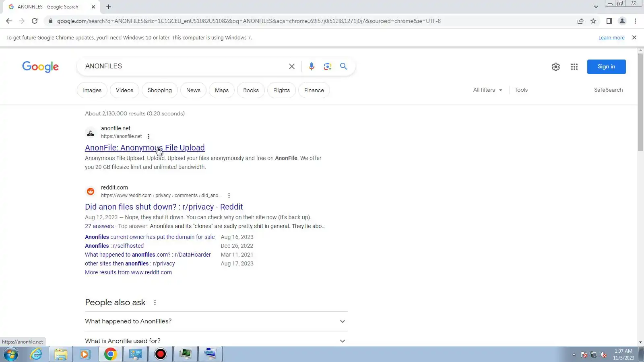
Task: Click the Google logo
Action: [40, 67]
